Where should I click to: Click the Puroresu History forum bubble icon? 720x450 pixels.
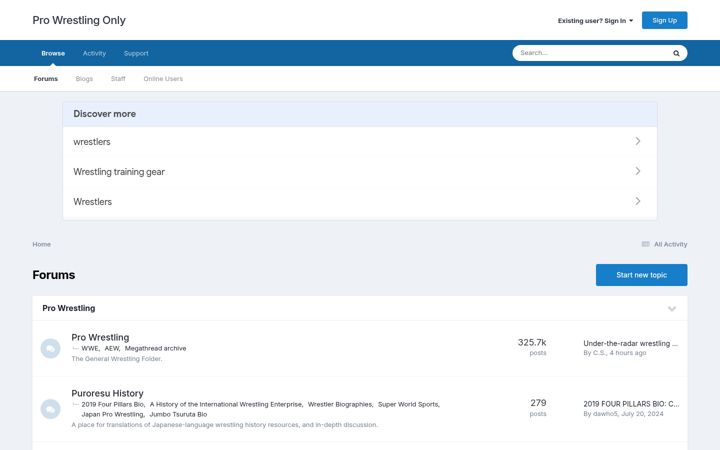(x=51, y=409)
